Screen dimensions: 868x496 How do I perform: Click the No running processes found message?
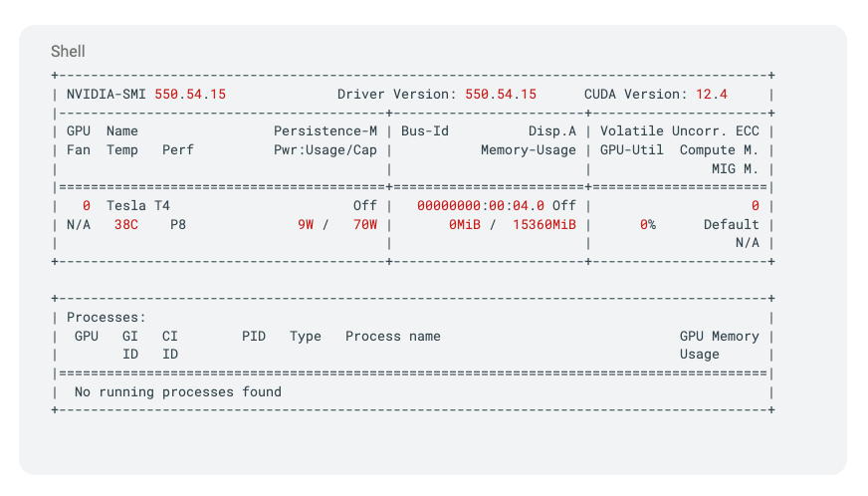tap(177, 392)
